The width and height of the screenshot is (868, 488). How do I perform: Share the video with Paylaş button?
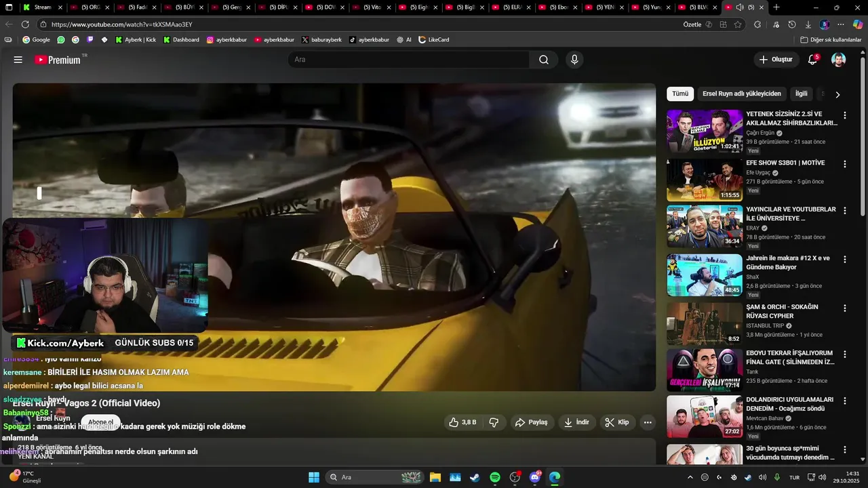(531, 422)
